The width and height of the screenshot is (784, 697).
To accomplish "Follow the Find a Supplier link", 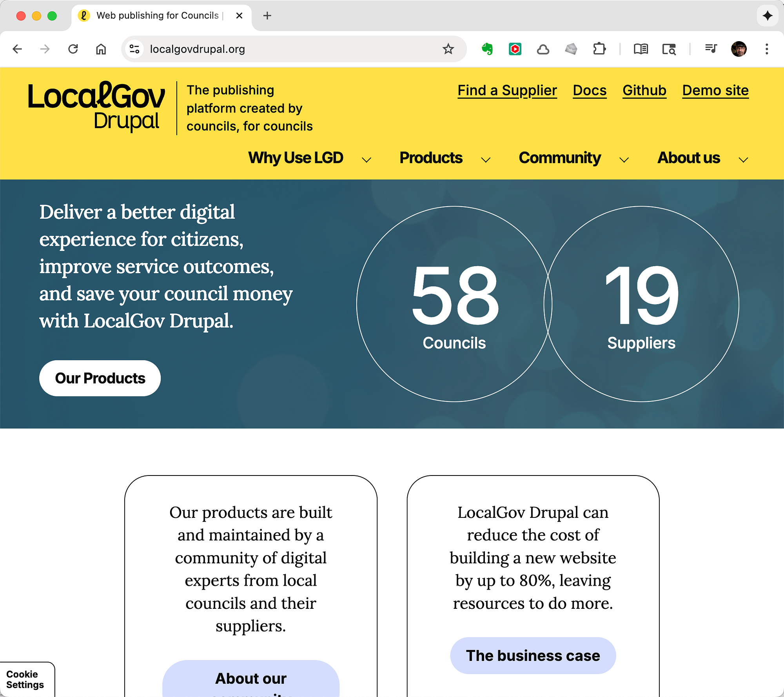I will (507, 91).
